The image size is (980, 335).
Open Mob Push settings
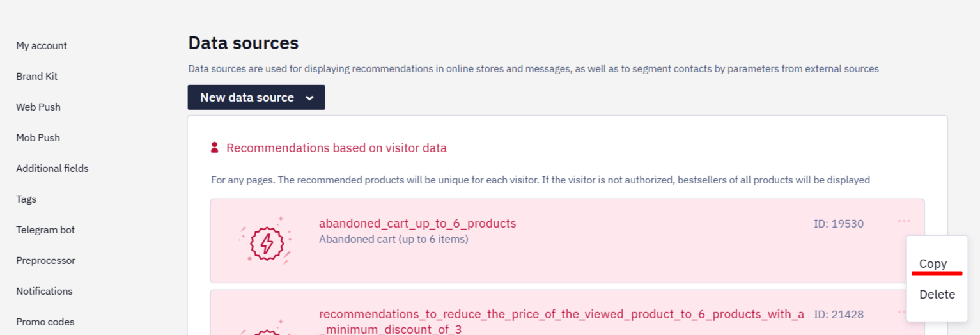[x=38, y=137]
